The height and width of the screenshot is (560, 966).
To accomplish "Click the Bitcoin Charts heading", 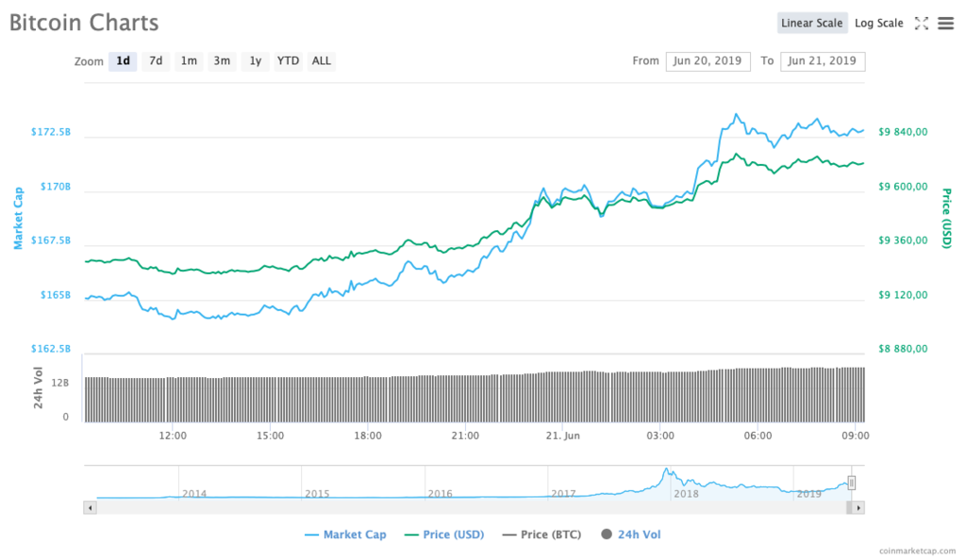I will click(x=84, y=23).
